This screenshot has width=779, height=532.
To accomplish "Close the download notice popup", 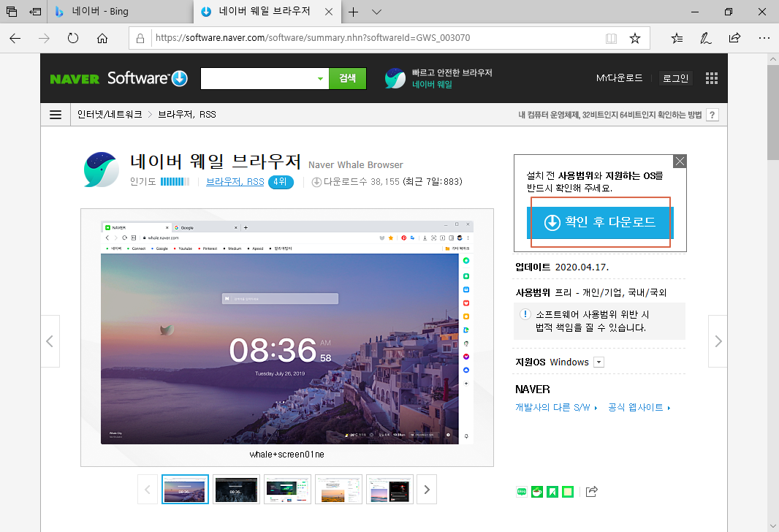I will 680,161.
